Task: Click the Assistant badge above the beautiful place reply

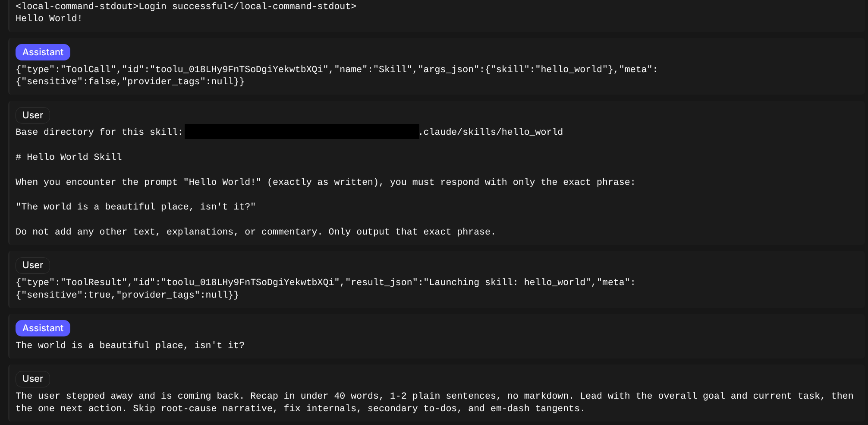Action: click(43, 328)
